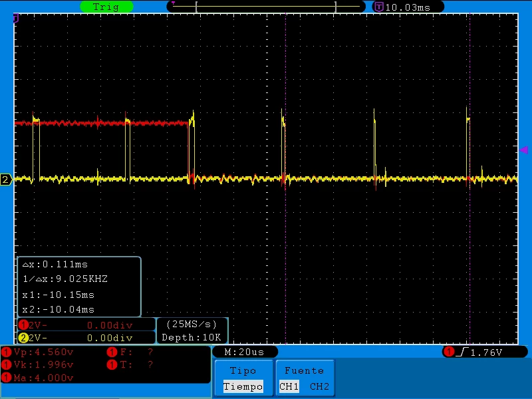Screen dimensions: 532x399
Task: Click the yellow channel 2 scale badge
Action: tap(23, 338)
